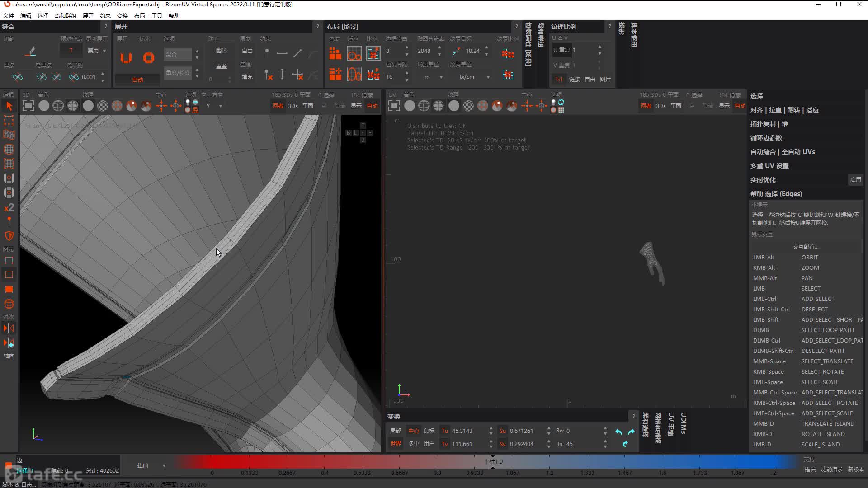Click the symmetry mirror icon in left sidebar
The width and height of the screenshot is (868, 488).
pos(9,328)
